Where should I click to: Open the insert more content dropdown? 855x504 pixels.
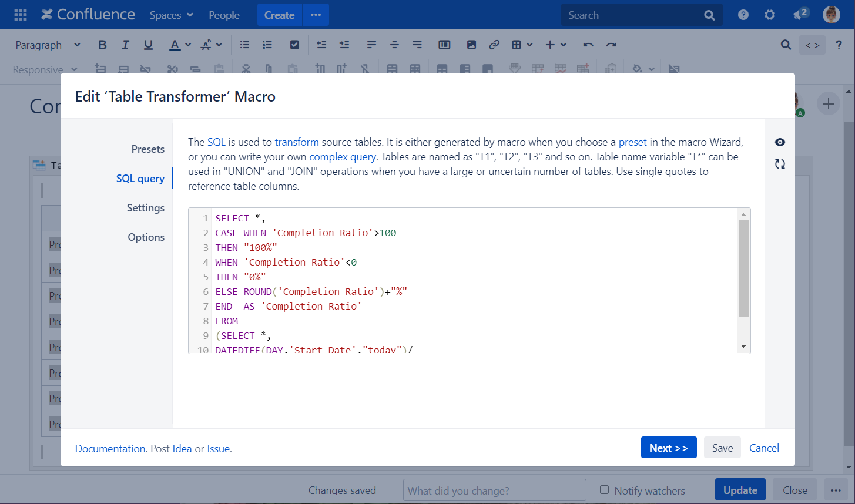coord(555,45)
